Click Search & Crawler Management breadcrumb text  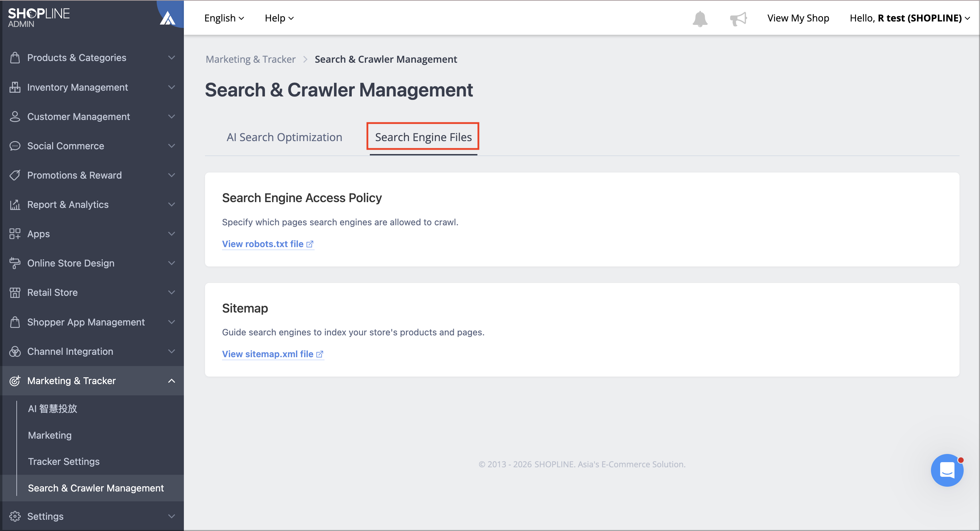[x=386, y=59]
